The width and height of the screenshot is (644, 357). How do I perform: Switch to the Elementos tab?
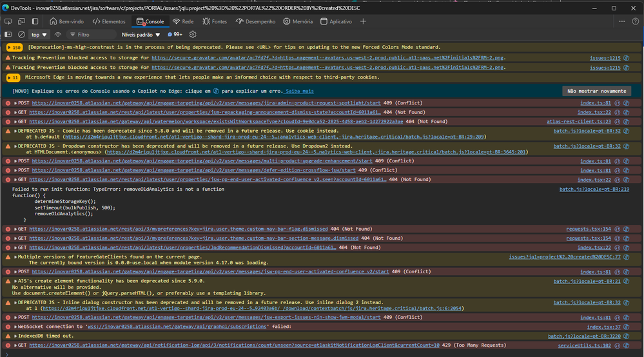click(109, 21)
